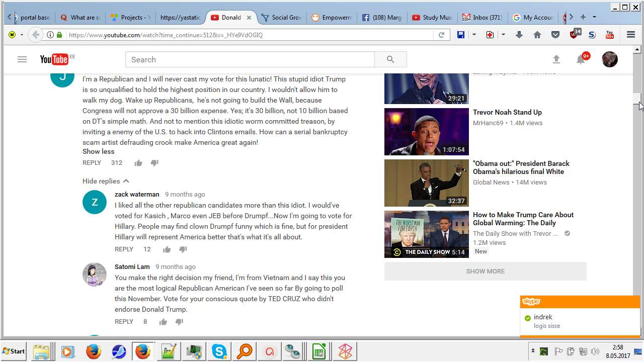Go to the browser home page icon
This screenshot has width=644, height=362.
[537, 35]
